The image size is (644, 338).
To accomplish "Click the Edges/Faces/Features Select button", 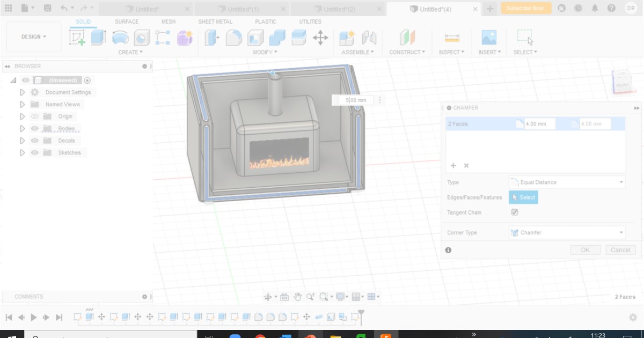I will tap(523, 197).
